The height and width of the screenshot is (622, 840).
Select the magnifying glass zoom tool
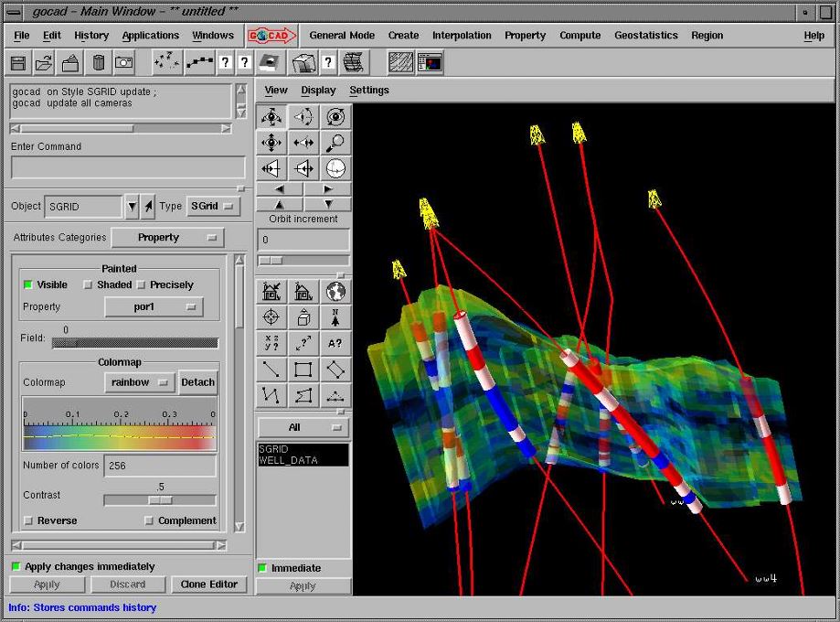(x=335, y=143)
